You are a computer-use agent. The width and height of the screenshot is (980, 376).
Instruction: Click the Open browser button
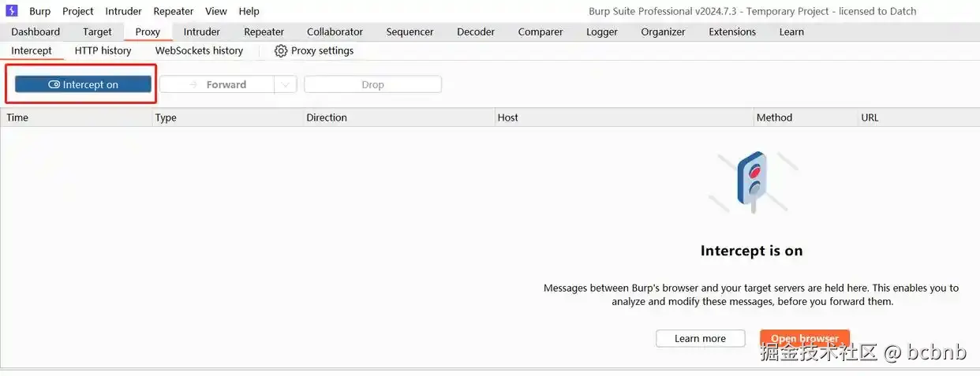pyautogui.click(x=804, y=338)
